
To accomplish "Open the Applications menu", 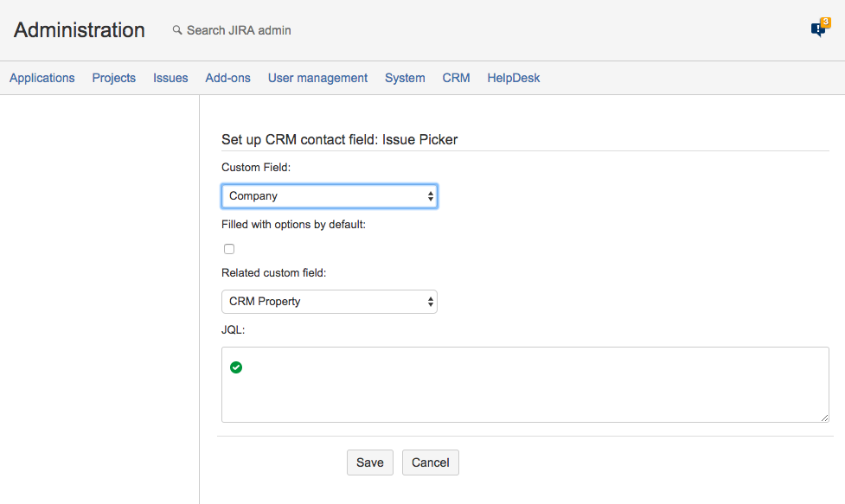I will pos(42,78).
